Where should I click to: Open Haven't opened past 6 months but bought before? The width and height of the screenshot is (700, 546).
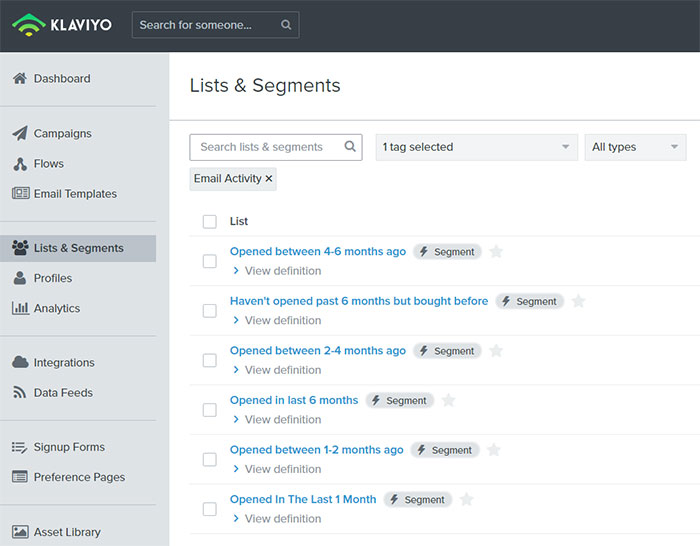click(x=359, y=301)
